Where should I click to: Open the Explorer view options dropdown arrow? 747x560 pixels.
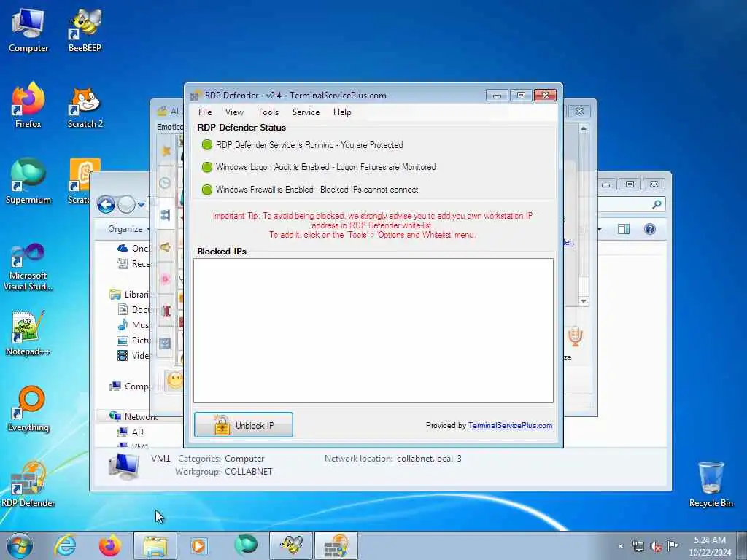click(600, 230)
